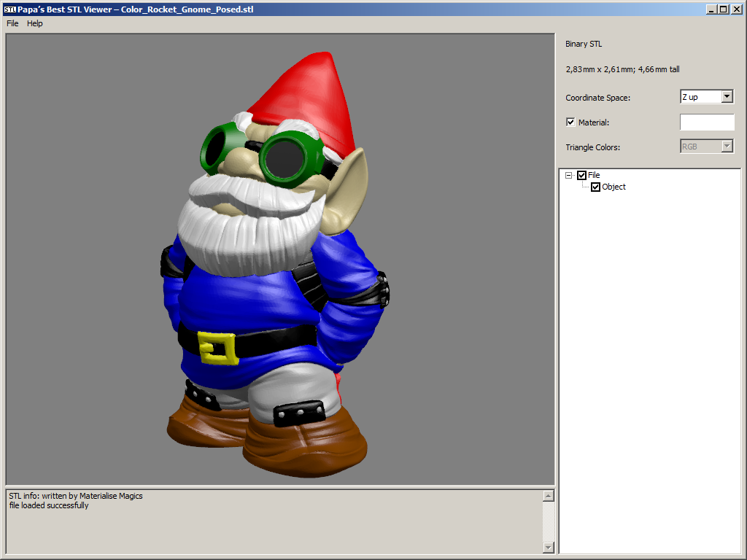Toggle the Material checkbox
Screen dimensions: 747x560
pyautogui.click(x=570, y=122)
